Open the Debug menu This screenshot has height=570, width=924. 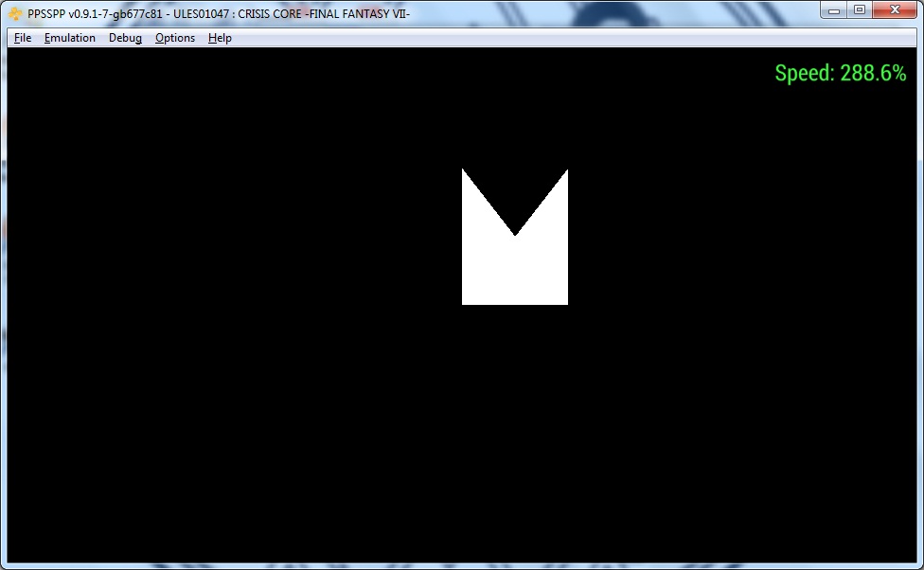click(125, 38)
